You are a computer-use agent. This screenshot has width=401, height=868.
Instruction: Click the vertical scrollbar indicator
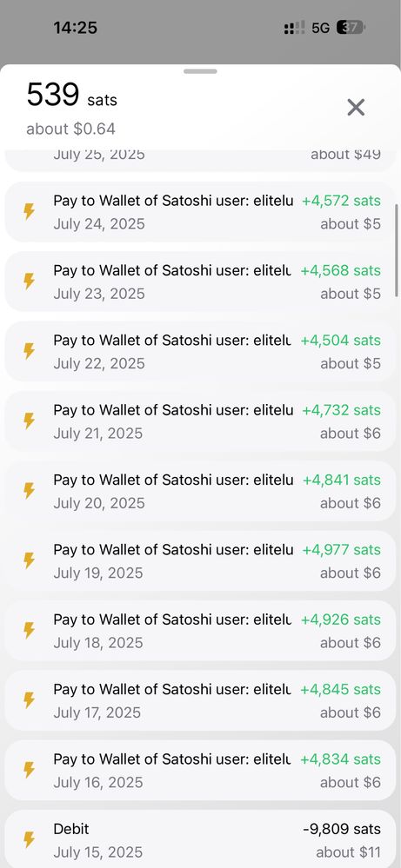398,251
